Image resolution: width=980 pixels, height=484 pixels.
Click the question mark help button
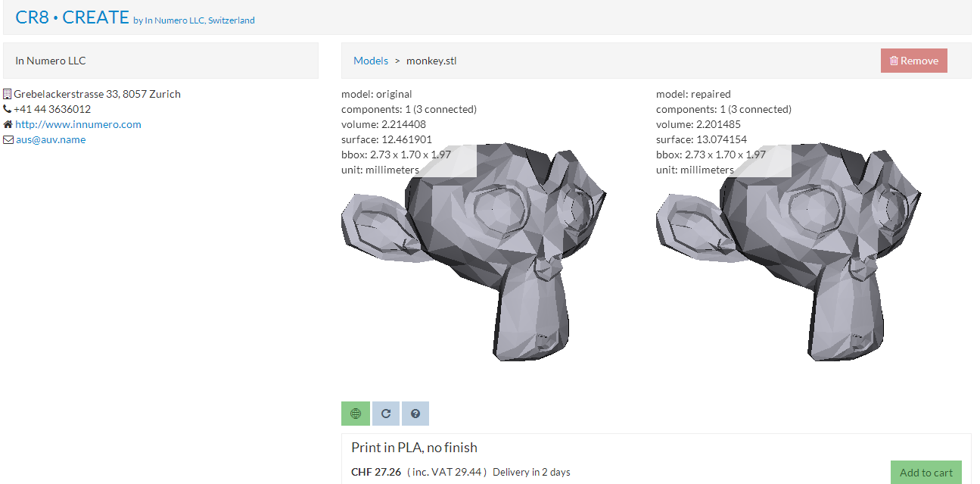[415, 414]
